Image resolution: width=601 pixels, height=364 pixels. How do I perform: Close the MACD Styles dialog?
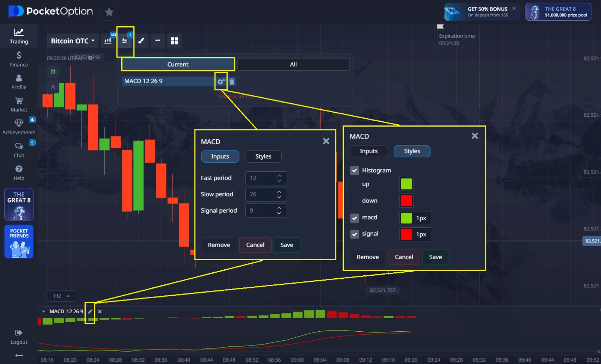tap(475, 136)
